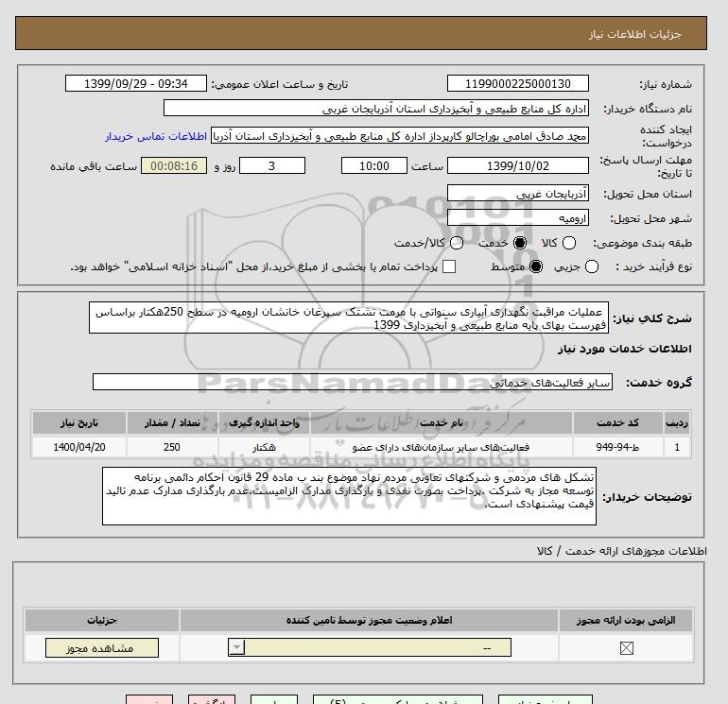Select the جزیی purchase type radio
The height and width of the screenshot is (704, 728).
(x=592, y=266)
